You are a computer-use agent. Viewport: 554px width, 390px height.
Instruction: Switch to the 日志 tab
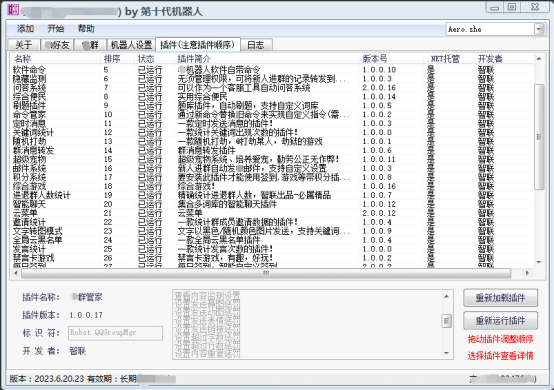256,45
